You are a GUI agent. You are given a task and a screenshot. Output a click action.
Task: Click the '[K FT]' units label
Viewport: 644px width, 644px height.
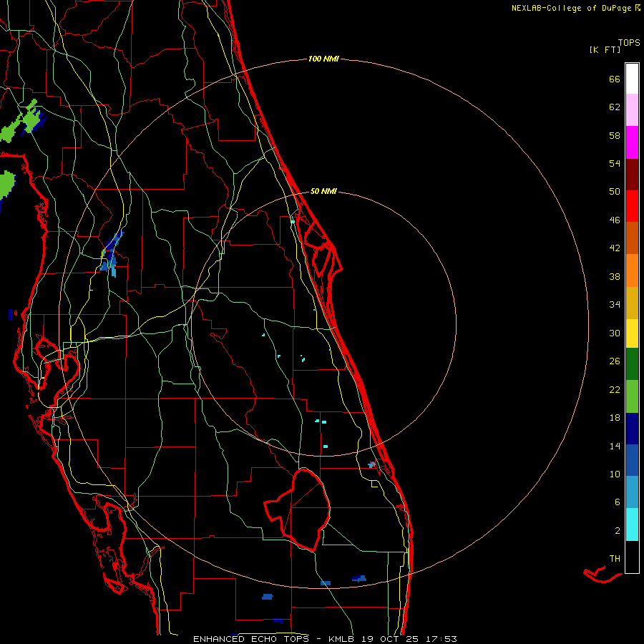(x=605, y=49)
